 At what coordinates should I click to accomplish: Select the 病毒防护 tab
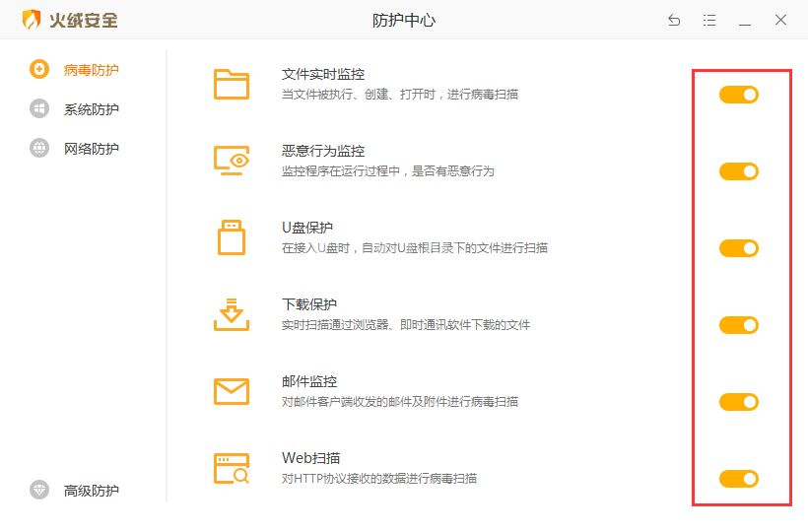point(92,70)
